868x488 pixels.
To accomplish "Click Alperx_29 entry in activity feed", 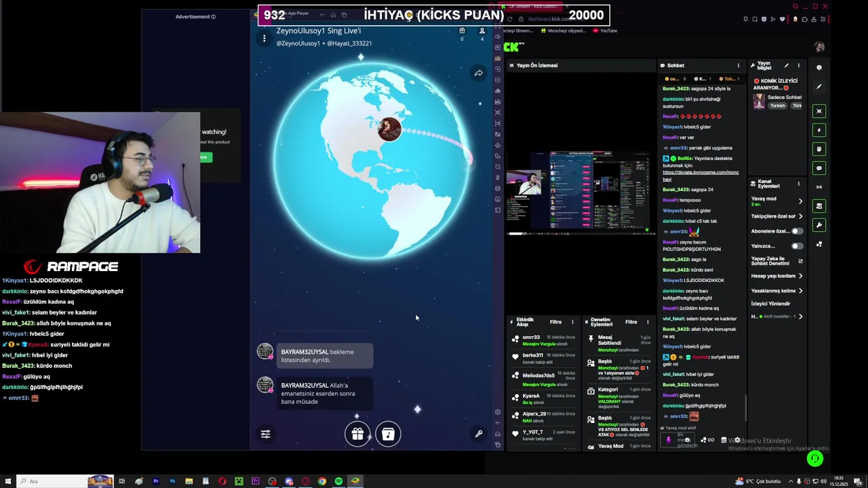I will pyautogui.click(x=545, y=417).
